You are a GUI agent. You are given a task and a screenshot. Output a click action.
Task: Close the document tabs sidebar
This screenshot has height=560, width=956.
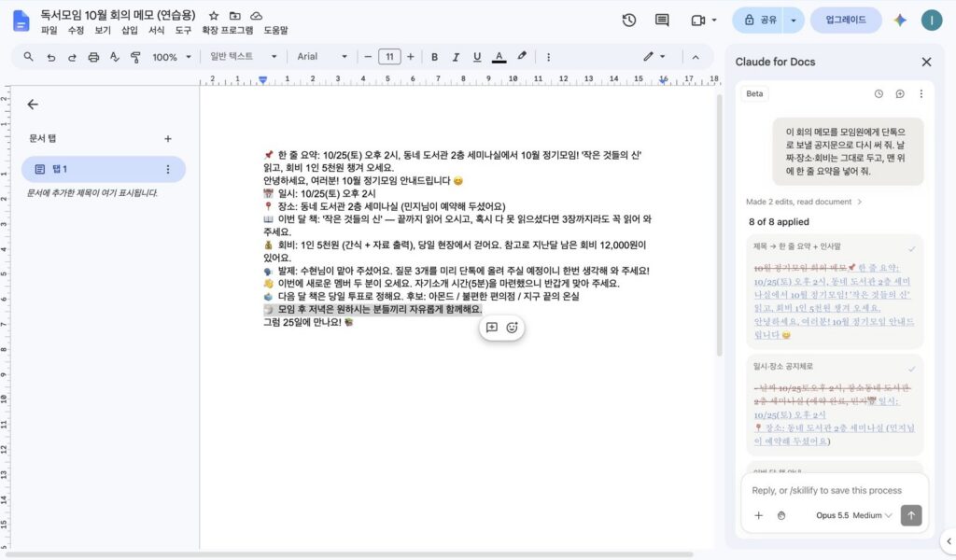33,105
